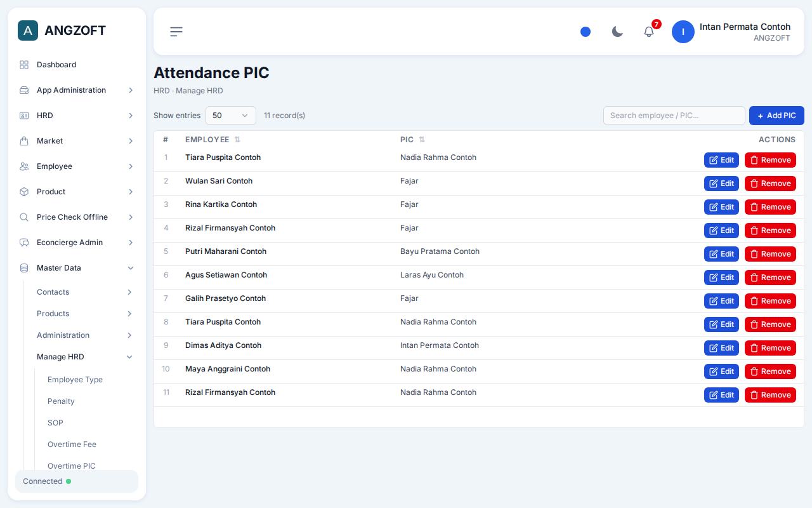The width and height of the screenshot is (812, 508).
Task: Click the blue theme color dot
Action: (586, 32)
